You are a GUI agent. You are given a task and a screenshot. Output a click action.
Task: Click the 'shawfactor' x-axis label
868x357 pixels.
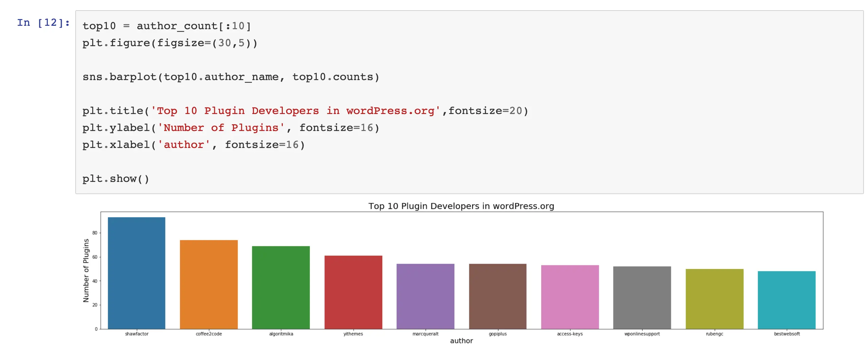point(137,334)
